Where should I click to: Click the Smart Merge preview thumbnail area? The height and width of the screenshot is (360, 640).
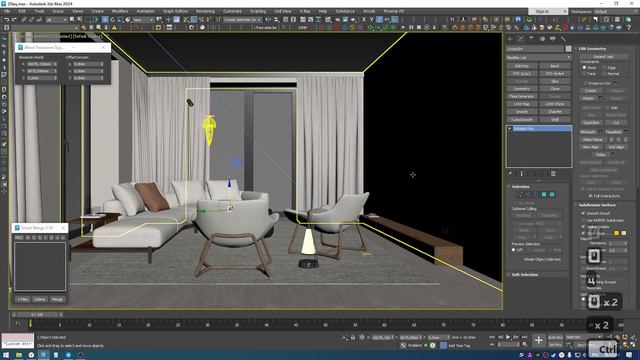click(40, 267)
